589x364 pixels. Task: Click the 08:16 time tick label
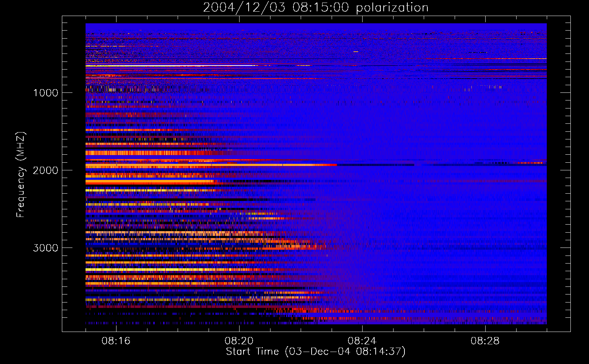point(116,341)
